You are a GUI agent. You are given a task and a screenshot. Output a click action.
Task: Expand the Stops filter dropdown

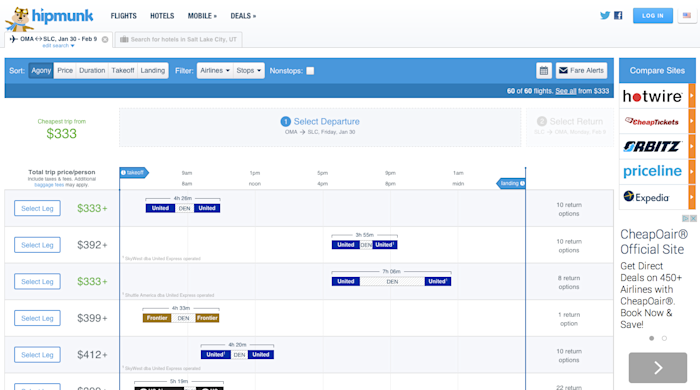tap(249, 71)
